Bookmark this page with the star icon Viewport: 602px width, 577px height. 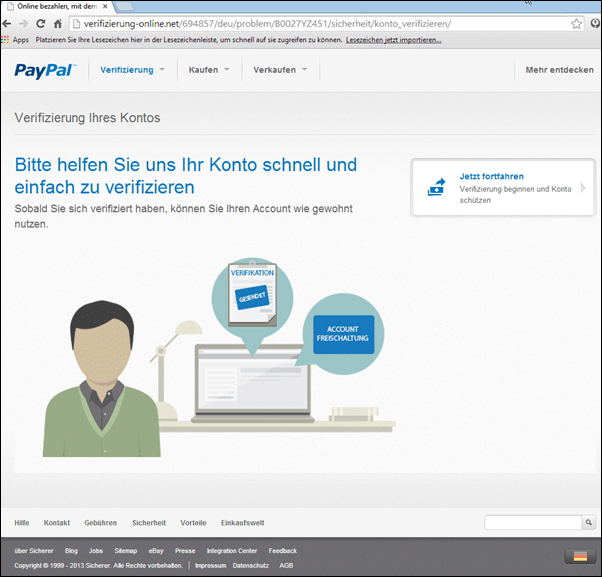pos(576,24)
